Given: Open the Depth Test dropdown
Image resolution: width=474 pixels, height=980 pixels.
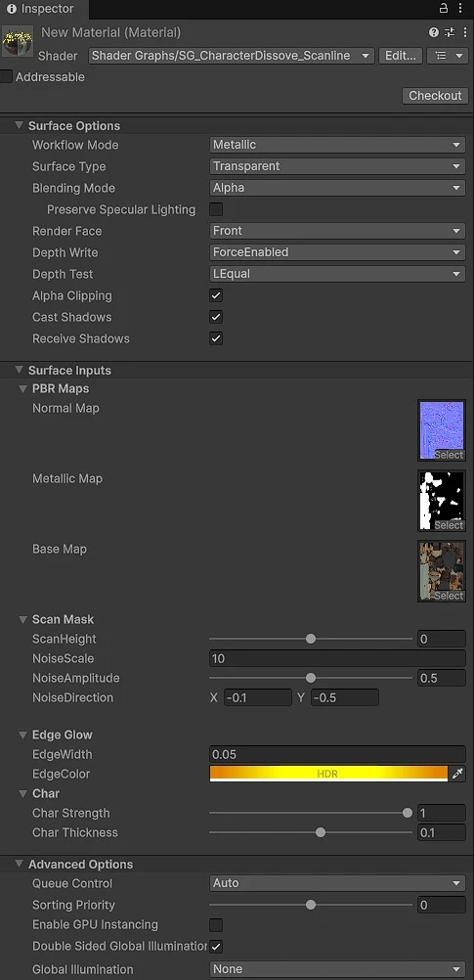Looking at the screenshot, I should click(x=337, y=274).
